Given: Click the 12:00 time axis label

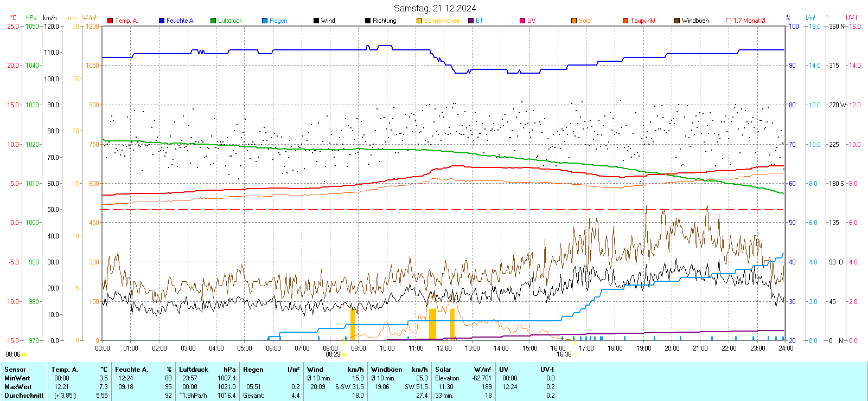Looking at the screenshot, I should point(444,348).
